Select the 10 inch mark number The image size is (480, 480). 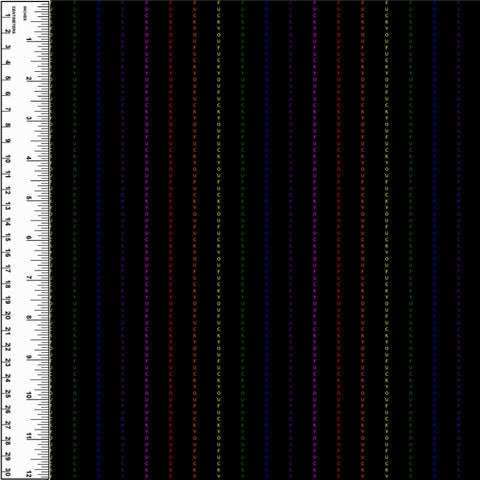tap(29, 395)
